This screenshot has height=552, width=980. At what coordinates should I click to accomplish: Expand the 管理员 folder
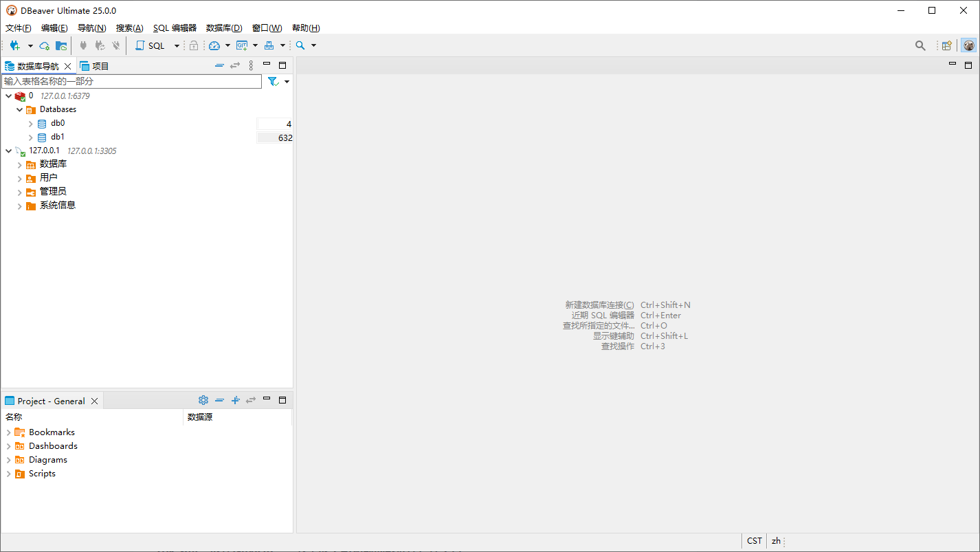pos(19,192)
